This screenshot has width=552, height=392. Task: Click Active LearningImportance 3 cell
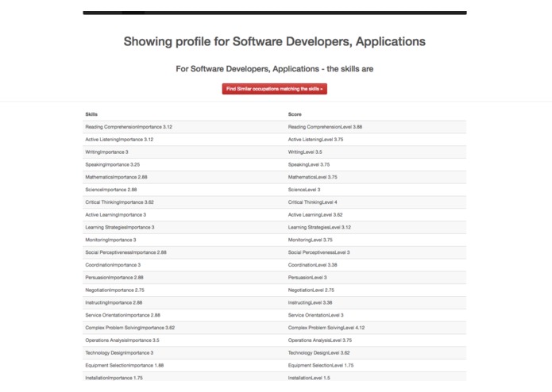tap(115, 215)
